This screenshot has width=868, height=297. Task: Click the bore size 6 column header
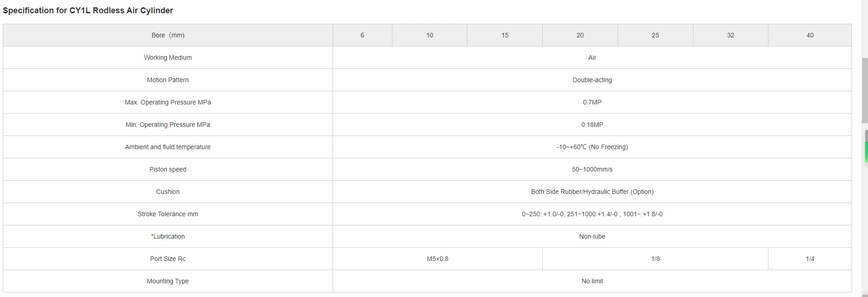coord(362,35)
